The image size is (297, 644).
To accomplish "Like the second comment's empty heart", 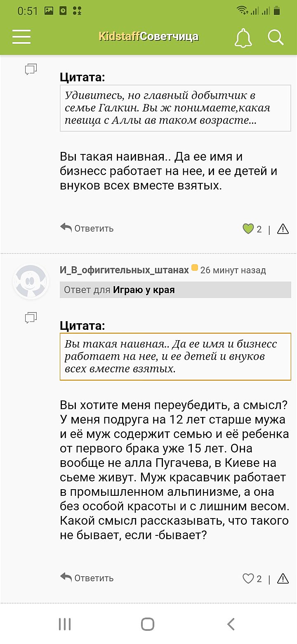I will coord(248,579).
